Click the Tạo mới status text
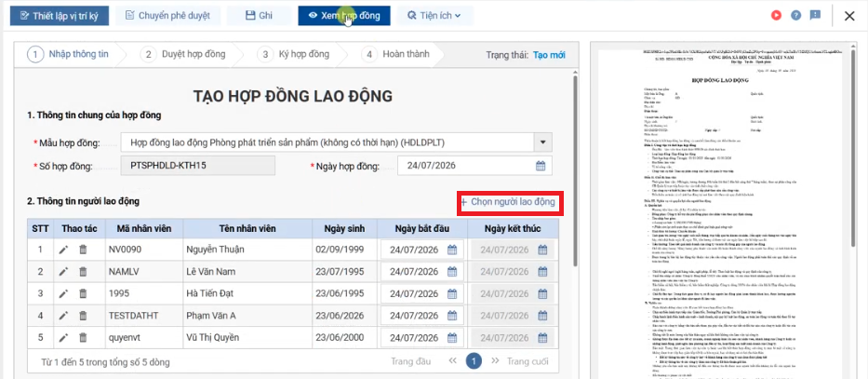This screenshot has height=379, width=868. point(549,55)
